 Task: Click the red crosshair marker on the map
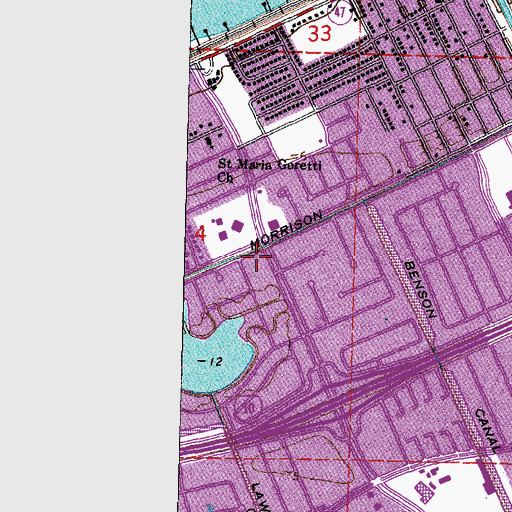click(257, 256)
